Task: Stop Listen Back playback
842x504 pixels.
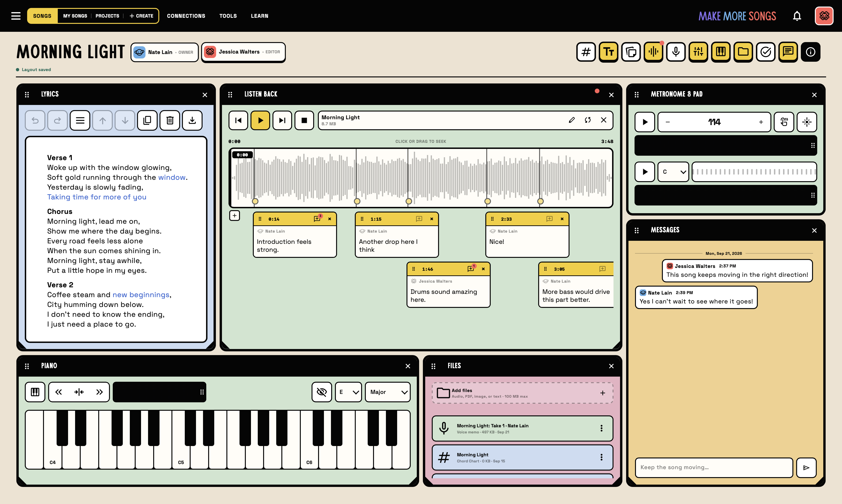Action: click(305, 120)
